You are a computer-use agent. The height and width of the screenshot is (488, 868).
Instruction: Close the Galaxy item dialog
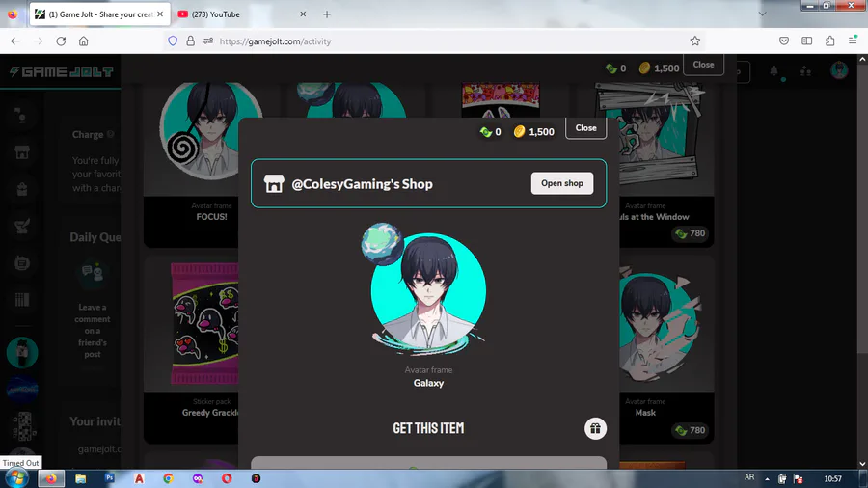click(585, 128)
